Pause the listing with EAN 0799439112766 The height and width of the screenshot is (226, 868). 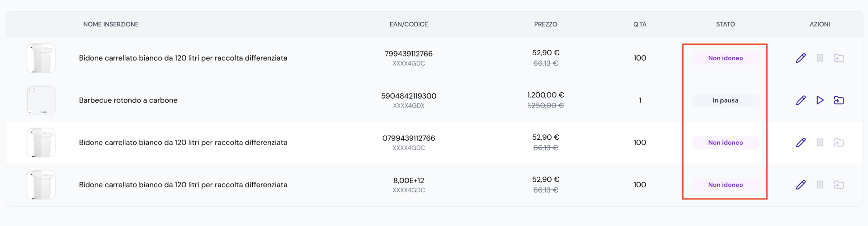tap(820, 142)
